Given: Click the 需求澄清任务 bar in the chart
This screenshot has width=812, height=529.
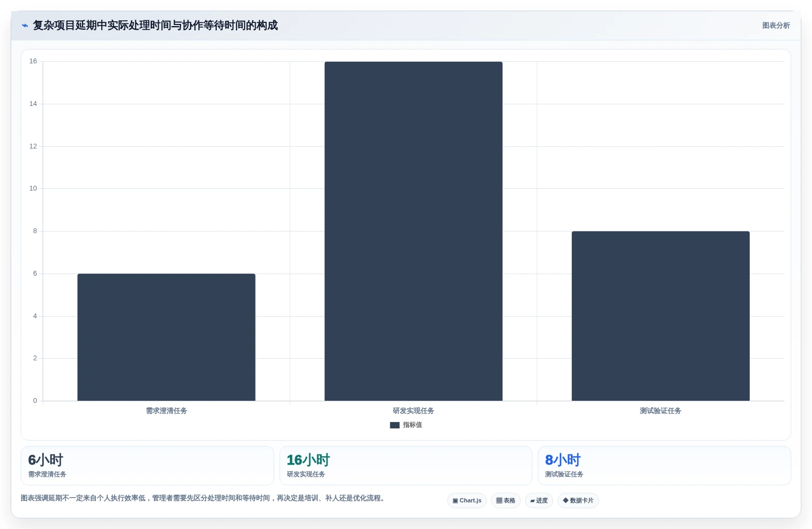Looking at the screenshot, I should pyautogui.click(x=166, y=337).
